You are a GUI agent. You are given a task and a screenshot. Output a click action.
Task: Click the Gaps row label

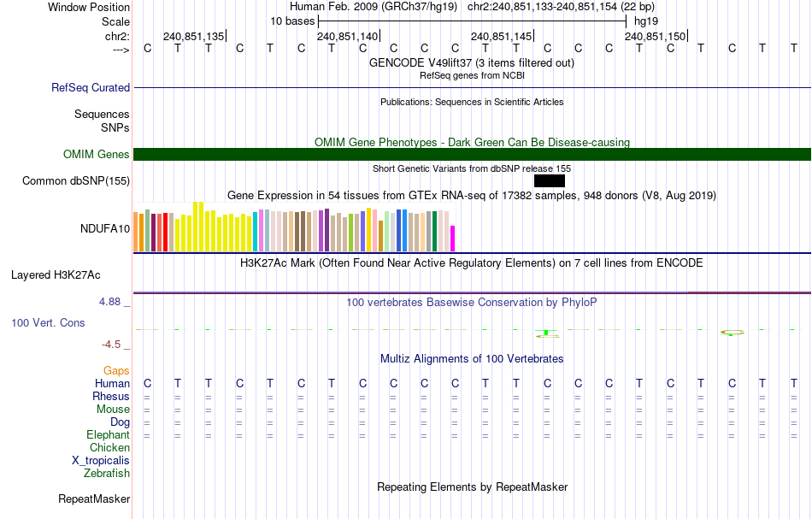pyautogui.click(x=116, y=371)
